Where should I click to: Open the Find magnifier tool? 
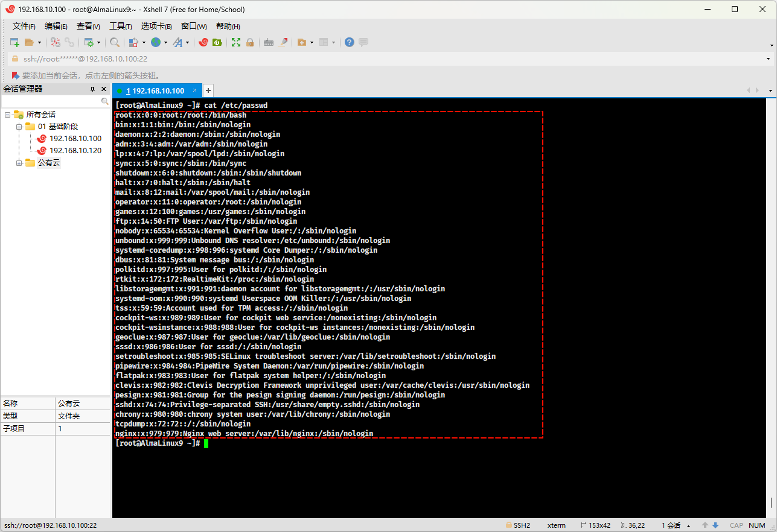[114, 42]
